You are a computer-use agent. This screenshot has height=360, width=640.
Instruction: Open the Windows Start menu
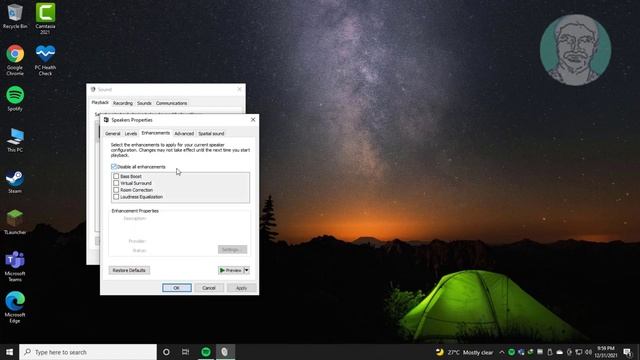(x=9, y=352)
